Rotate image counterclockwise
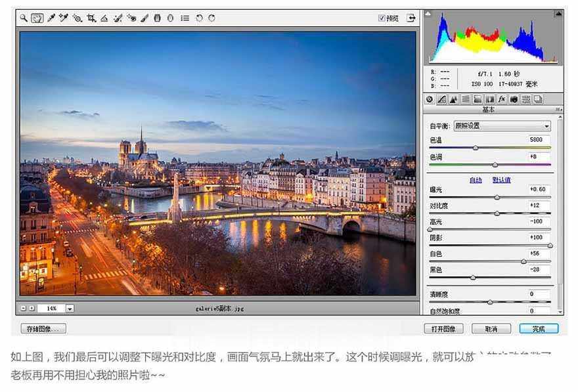Screen dimensions: 578x392 pyautogui.click(x=199, y=18)
